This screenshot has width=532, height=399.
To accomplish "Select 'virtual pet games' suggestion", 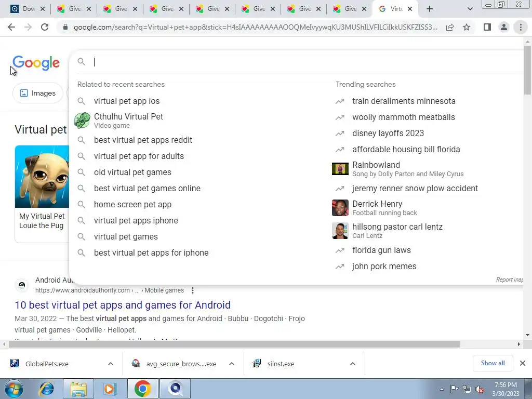I will click(x=126, y=237).
